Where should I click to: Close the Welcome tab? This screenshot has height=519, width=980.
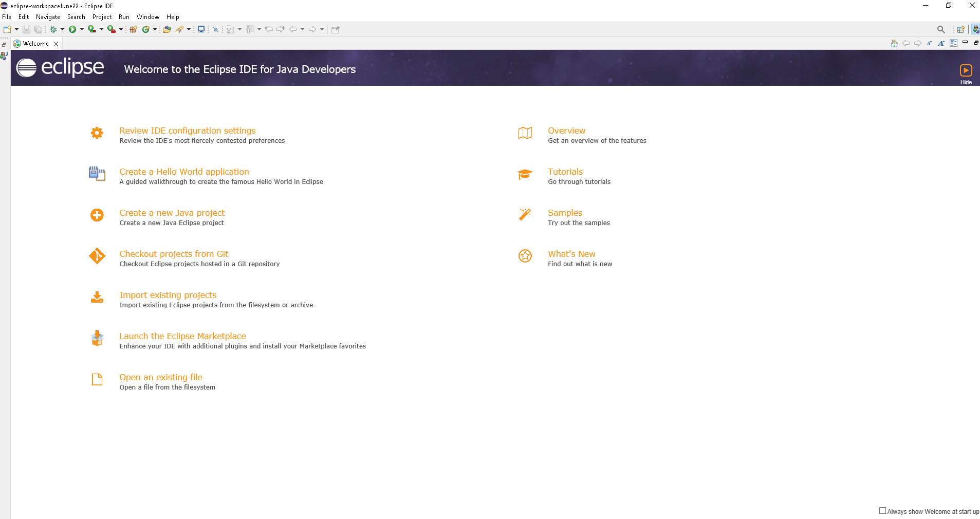pyautogui.click(x=56, y=44)
